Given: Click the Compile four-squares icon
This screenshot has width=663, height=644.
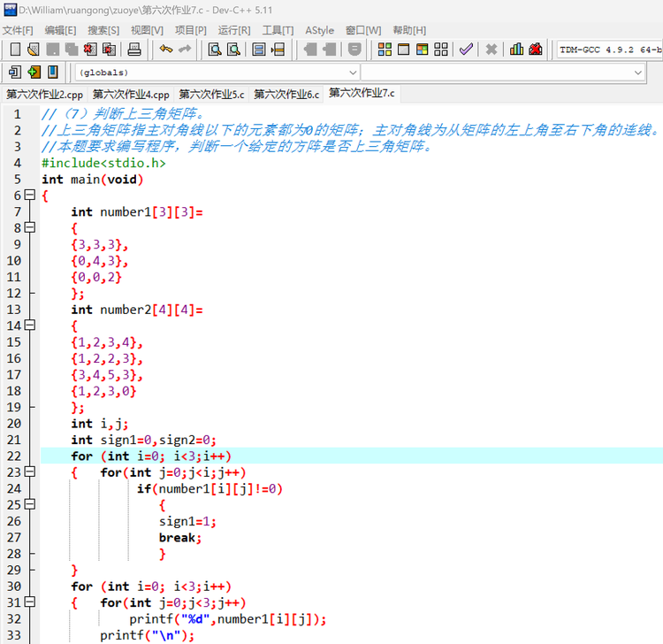Looking at the screenshot, I should click(x=385, y=50).
